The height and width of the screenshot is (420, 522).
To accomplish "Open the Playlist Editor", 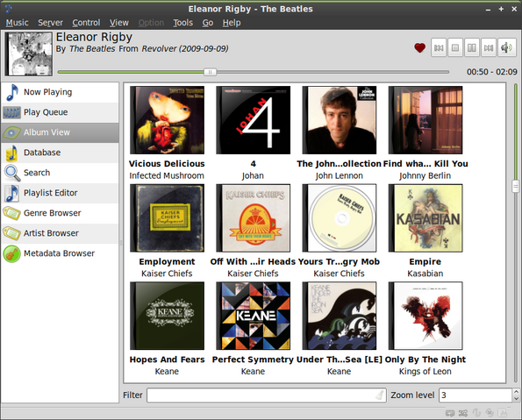I will coord(60,193).
